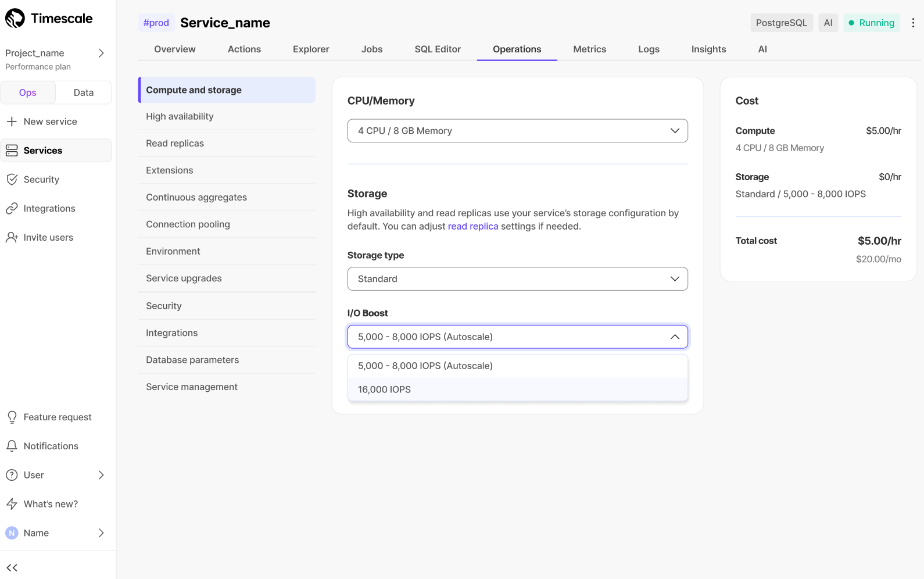Viewport: 924px width, 579px height.
Task: Choose the 16,000 IOPS option
Action: pyautogui.click(x=517, y=389)
